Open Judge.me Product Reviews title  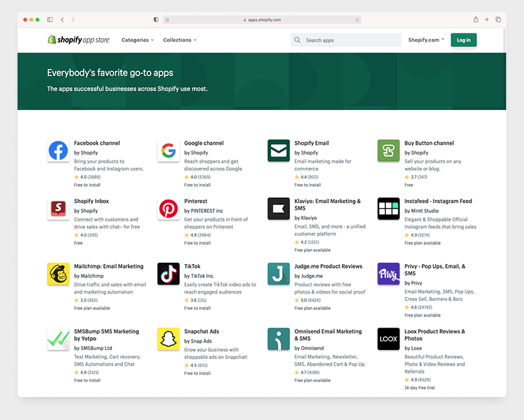pos(328,267)
